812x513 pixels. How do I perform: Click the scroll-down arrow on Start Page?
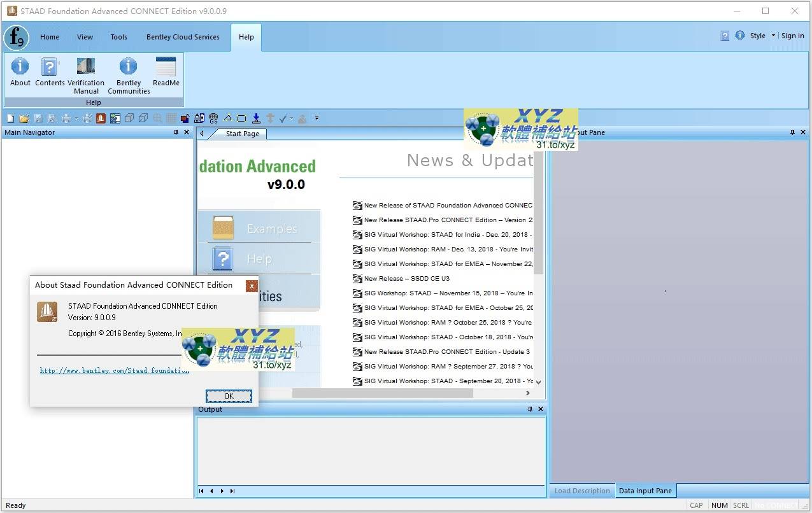tap(539, 382)
